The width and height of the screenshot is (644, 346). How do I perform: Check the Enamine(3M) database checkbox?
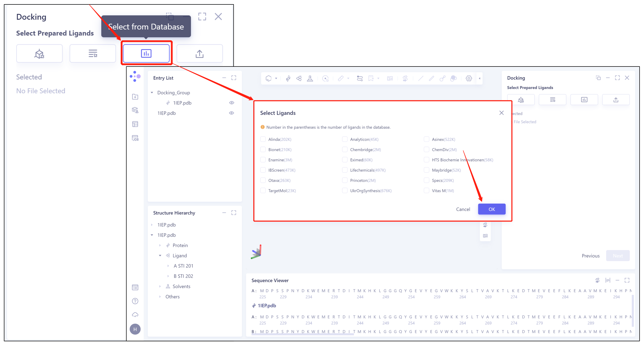[263, 159]
